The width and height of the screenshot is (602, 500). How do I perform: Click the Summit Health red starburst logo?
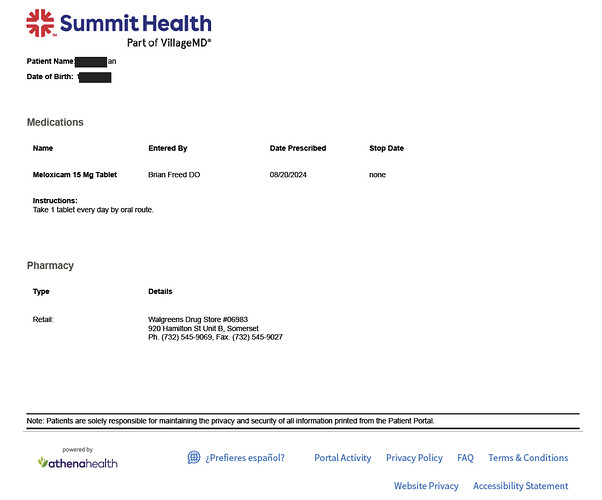point(40,23)
